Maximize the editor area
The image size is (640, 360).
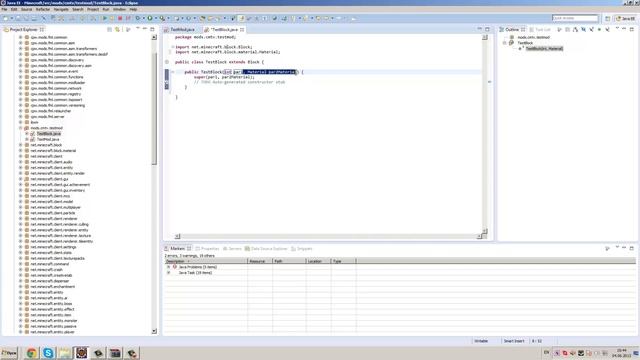click(487, 29)
